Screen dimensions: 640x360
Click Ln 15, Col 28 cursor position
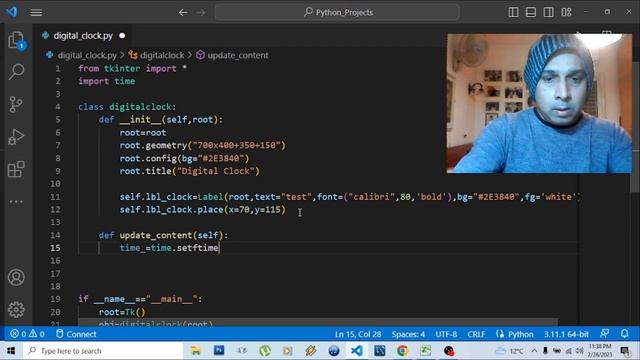[x=358, y=334]
